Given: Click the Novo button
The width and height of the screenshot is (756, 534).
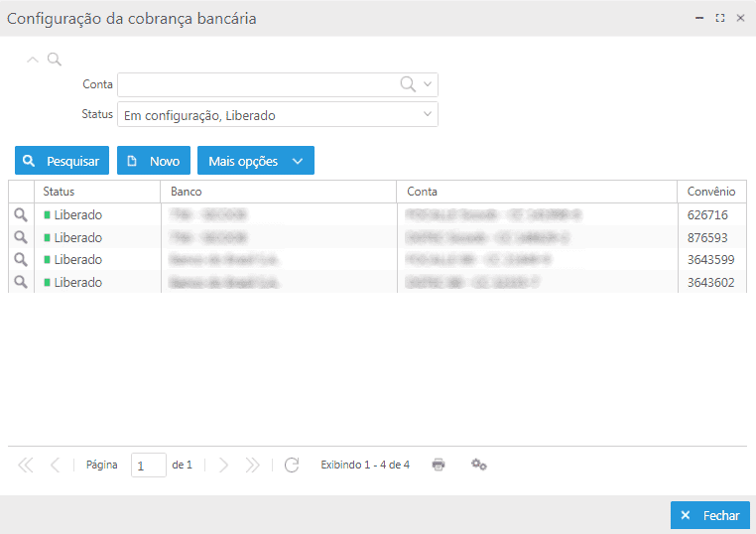Looking at the screenshot, I should click(153, 161).
